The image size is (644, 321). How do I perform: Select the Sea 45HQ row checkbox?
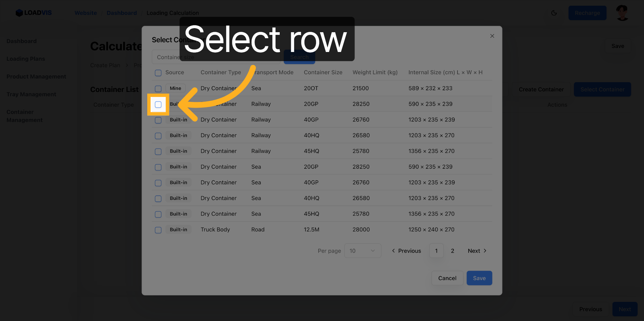tap(158, 214)
